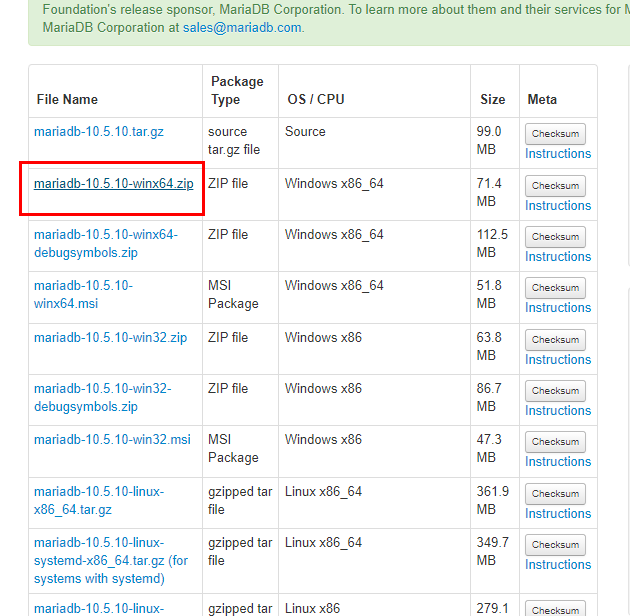The image size is (630, 616).
Task: Open the sales@mariadb.com email link
Action: pos(242,28)
